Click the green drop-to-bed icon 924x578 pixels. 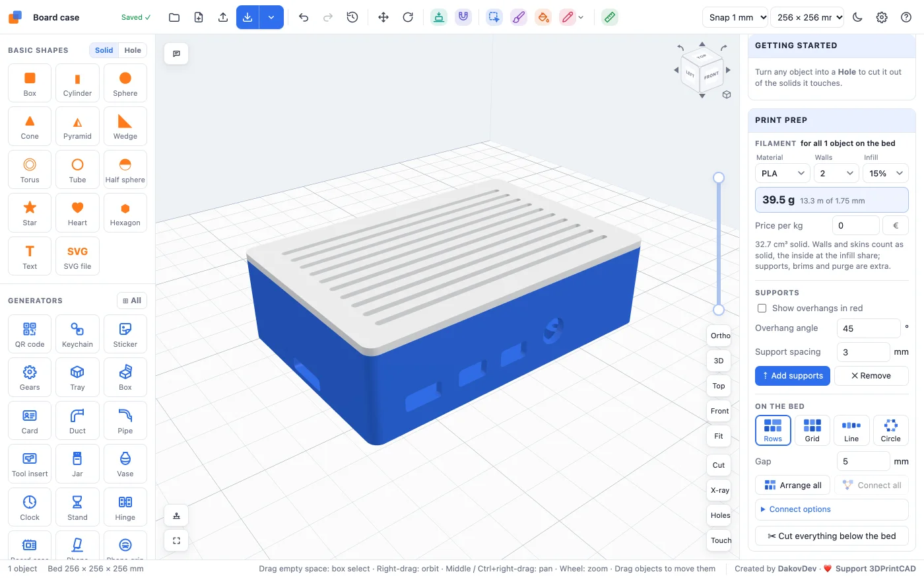point(439,17)
